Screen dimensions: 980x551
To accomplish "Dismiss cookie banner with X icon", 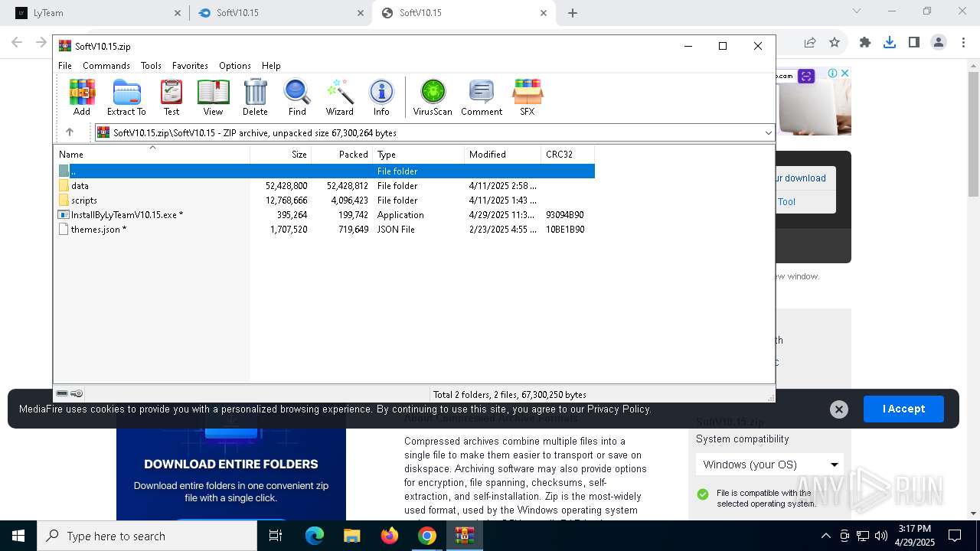I will click(839, 409).
